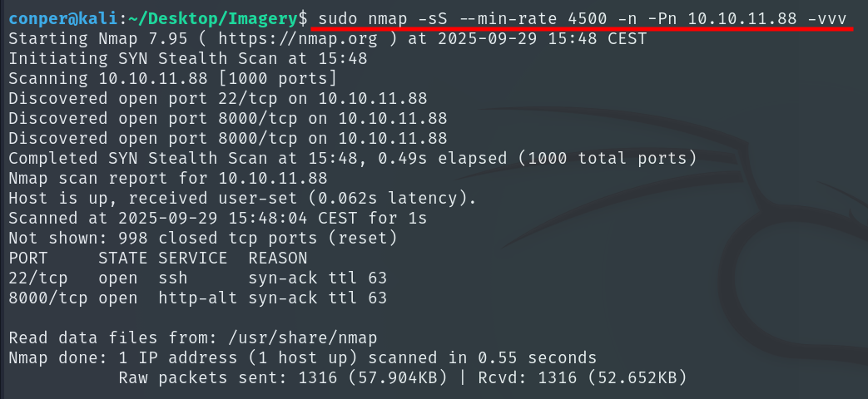Viewport: 868px width, 399px height.
Task: Select 8000/tcp in the port table
Action: pyautogui.click(x=48, y=298)
